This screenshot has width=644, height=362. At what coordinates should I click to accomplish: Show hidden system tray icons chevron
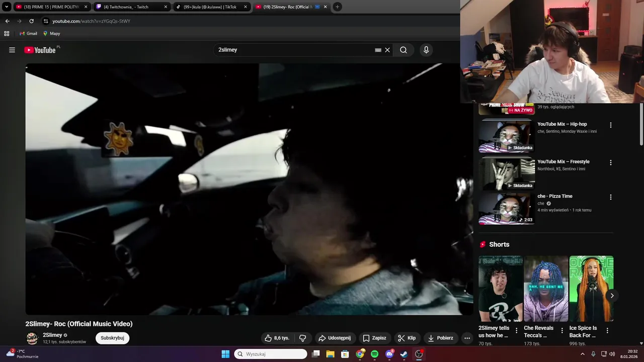(x=583, y=354)
